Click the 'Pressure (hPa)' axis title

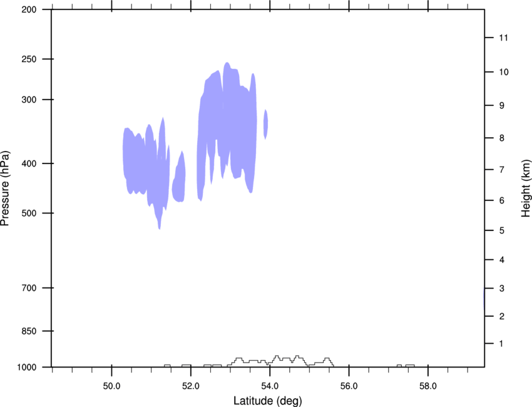5,188
